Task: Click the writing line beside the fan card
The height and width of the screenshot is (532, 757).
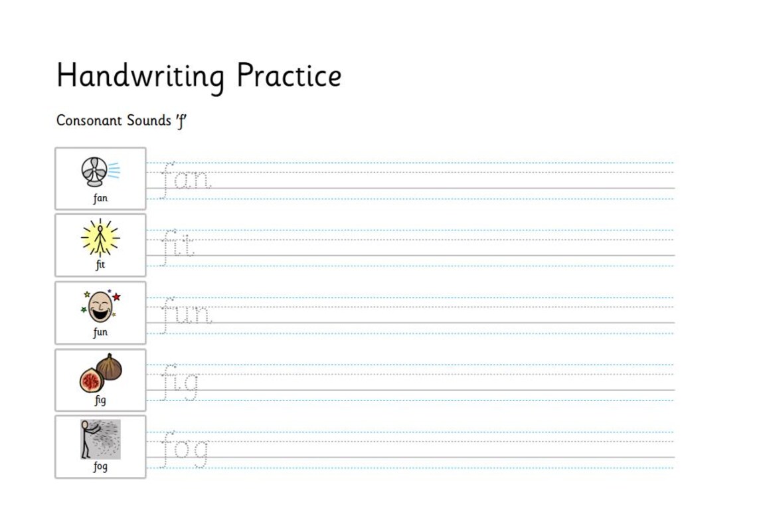Action: [410, 181]
